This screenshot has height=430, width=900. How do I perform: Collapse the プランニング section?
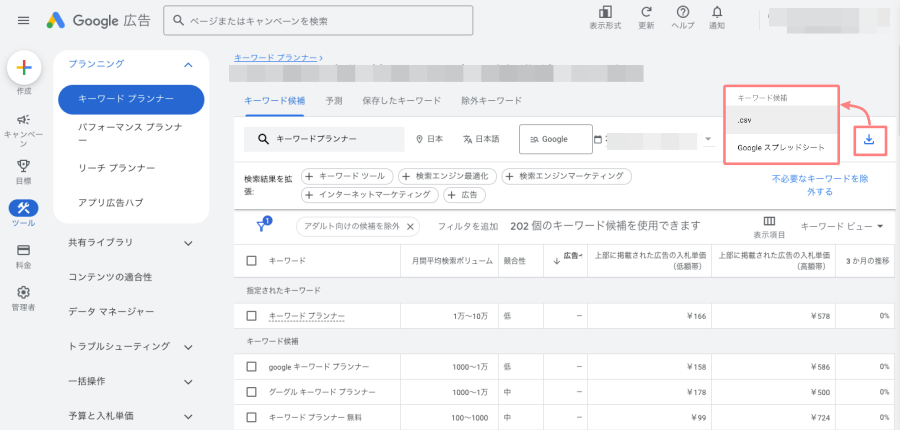[x=188, y=65]
